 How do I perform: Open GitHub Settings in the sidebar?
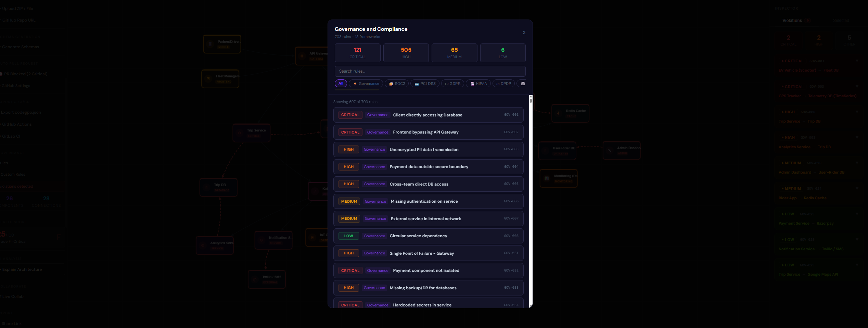(x=16, y=86)
